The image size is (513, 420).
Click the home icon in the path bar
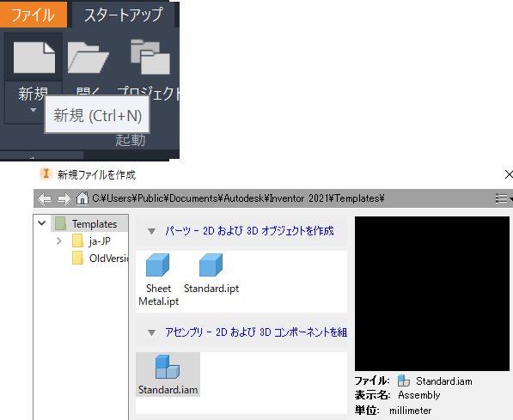(82, 198)
